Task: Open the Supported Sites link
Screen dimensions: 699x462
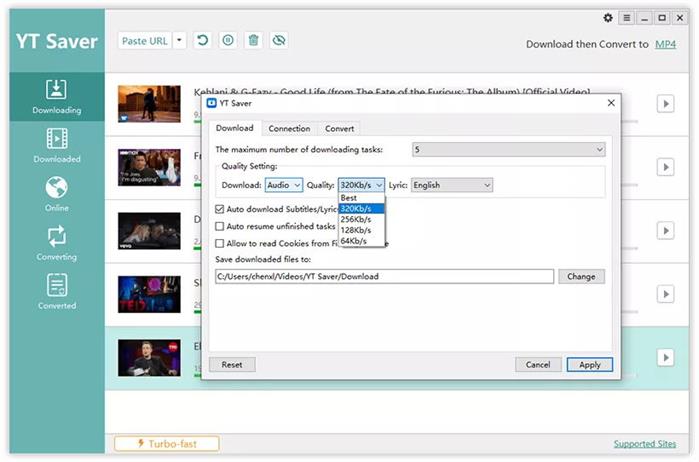Action: (645, 444)
